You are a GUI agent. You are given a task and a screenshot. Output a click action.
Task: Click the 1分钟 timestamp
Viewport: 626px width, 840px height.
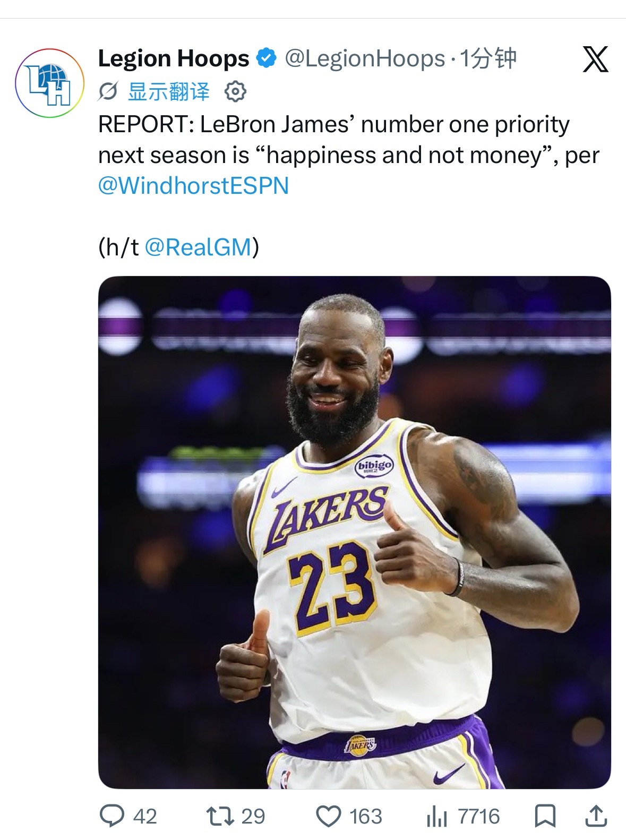point(487,58)
